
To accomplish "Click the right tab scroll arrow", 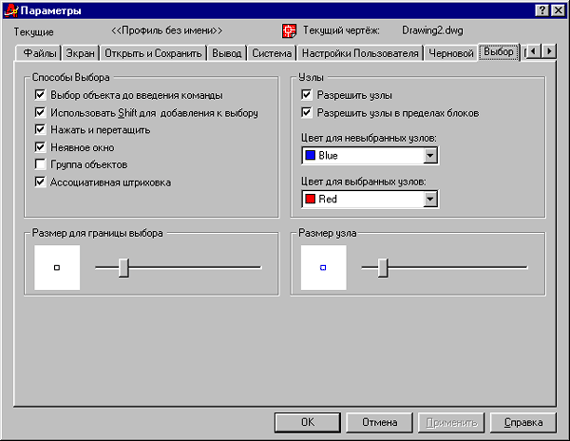I will tap(549, 51).
